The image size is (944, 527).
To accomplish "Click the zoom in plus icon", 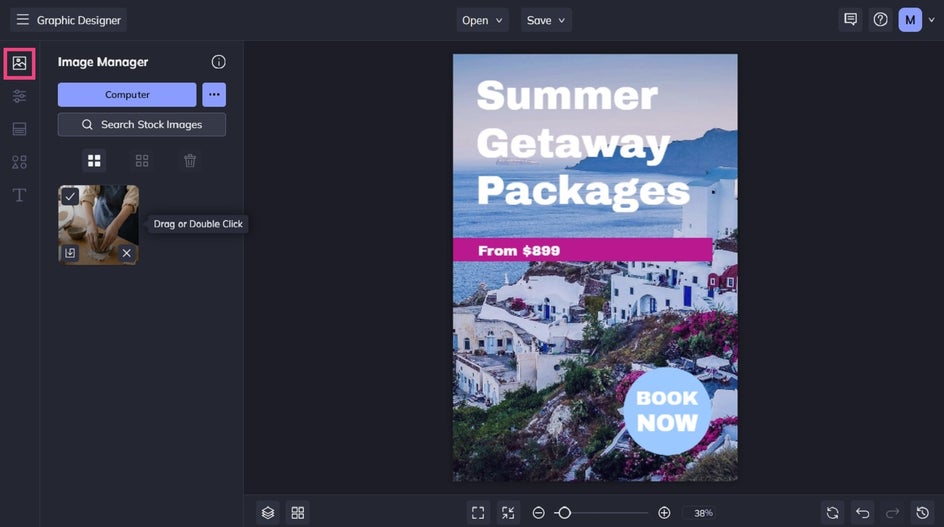I will [x=664, y=513].
